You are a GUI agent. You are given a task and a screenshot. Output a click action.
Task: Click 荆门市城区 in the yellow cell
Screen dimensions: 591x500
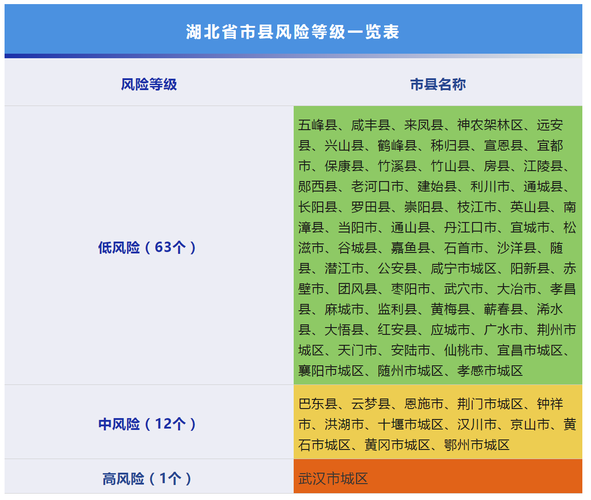(490, 404)
